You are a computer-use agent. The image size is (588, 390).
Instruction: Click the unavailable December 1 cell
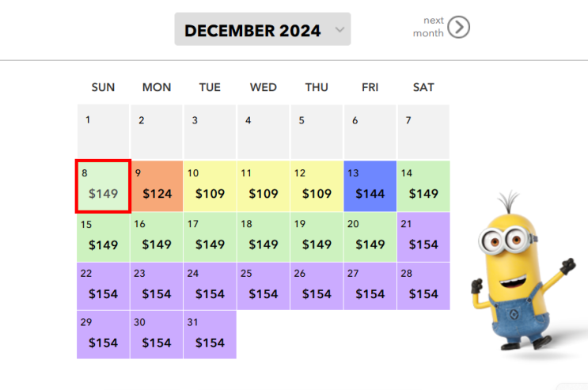click(103, 132)
